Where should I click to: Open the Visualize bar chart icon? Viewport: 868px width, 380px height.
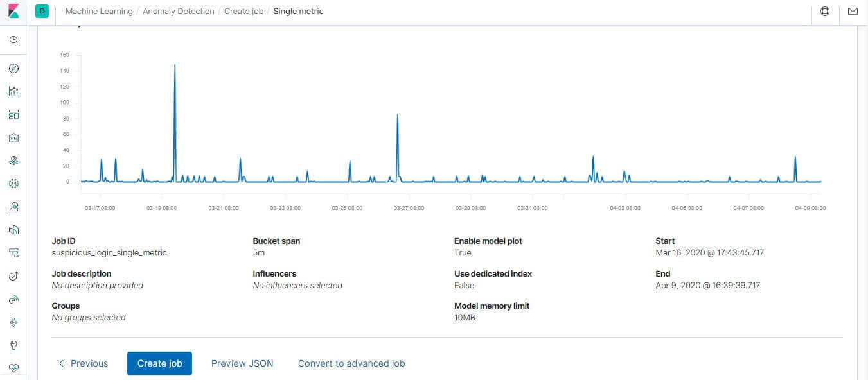click(13, 91)
